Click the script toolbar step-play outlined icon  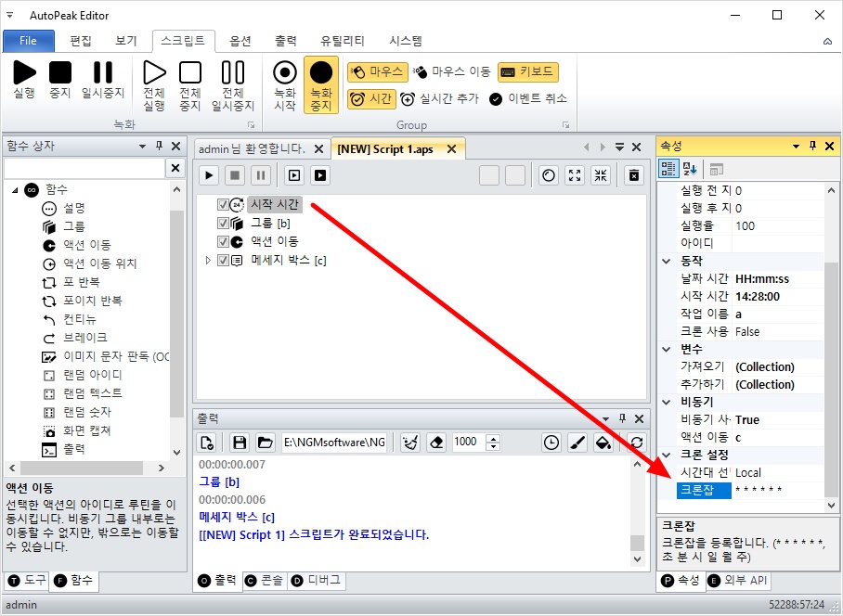click(294, 175)
